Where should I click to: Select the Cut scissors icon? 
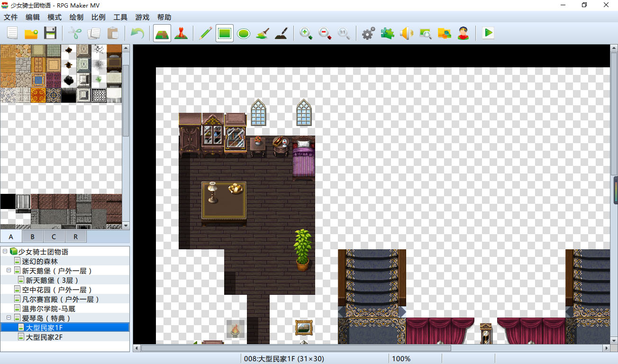(x=75, y=33)
